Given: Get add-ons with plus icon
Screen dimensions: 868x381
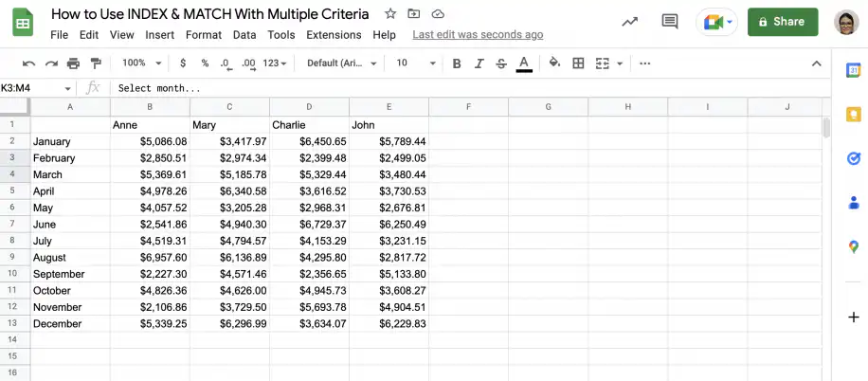Looking at the screenshot, I should pyautogui.click(x=853, y=317).
